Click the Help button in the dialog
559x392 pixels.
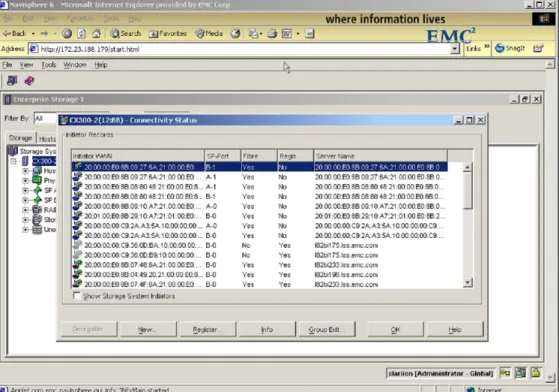coord(455,329)
